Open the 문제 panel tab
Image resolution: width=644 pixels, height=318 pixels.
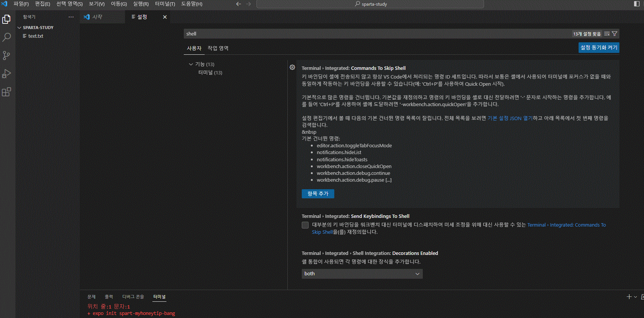pos(92,297)
